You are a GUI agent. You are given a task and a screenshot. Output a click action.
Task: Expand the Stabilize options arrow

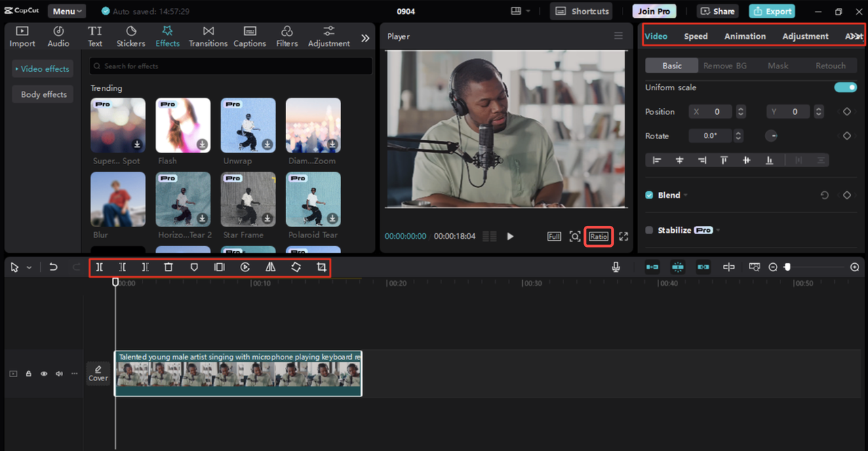[x=718, y=231]
